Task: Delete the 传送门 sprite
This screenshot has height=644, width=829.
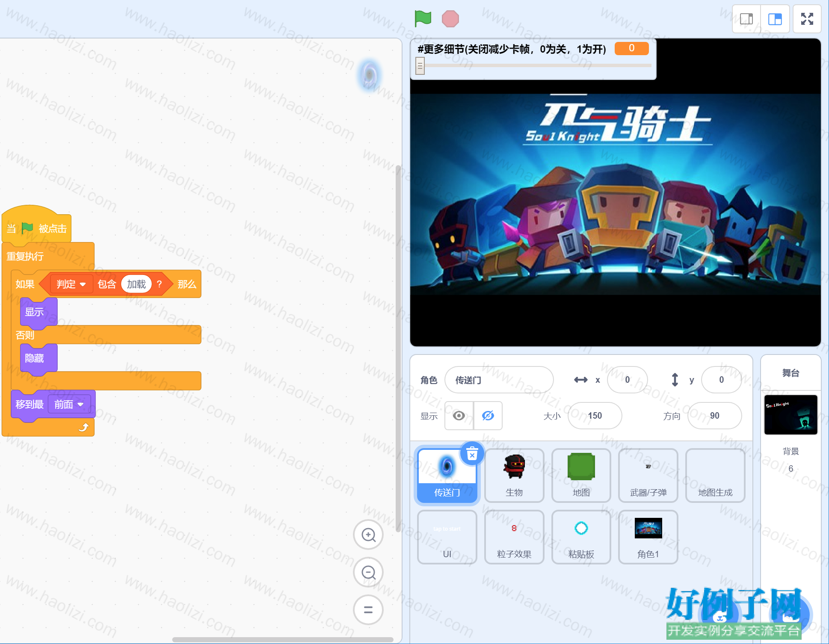Action: 472,453
